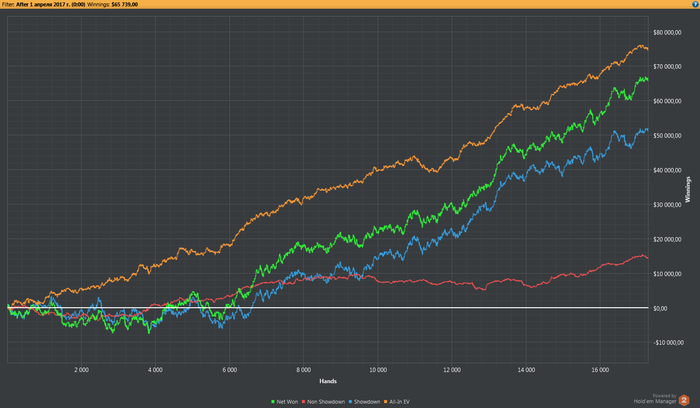Click the '$80 000,00' axis value

[667, 33]
